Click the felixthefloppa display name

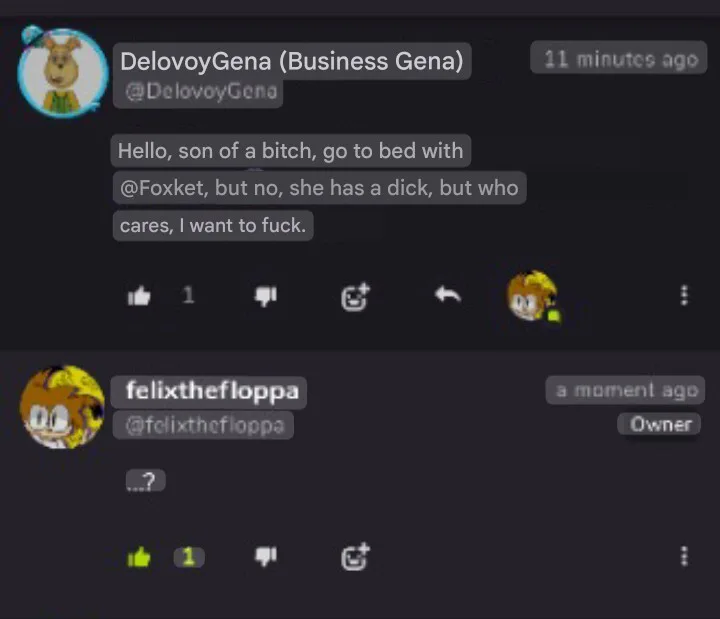pos(212,391)
